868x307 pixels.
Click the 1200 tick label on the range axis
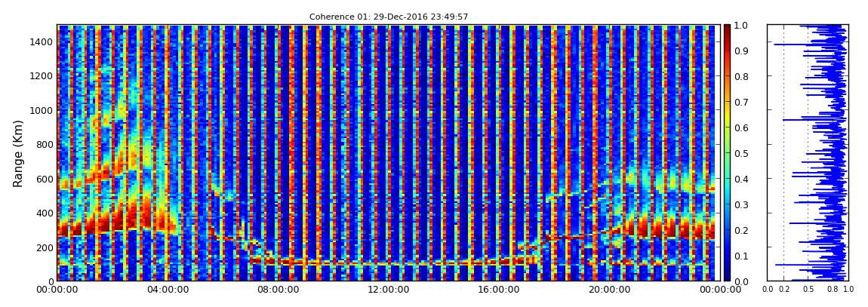click(x=41, y=75)
